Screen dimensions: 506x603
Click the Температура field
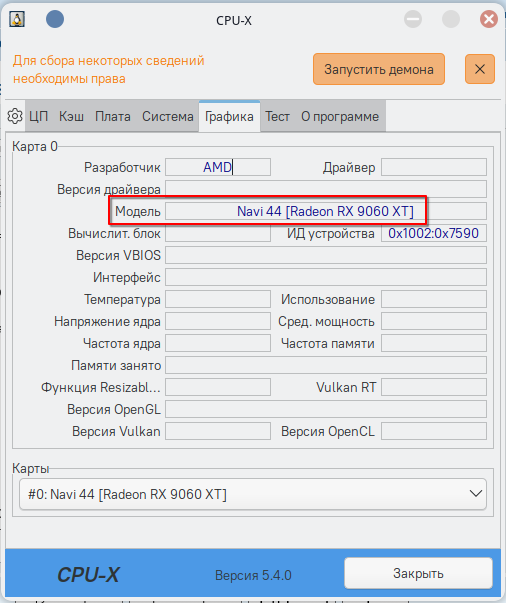coord(218,299)
